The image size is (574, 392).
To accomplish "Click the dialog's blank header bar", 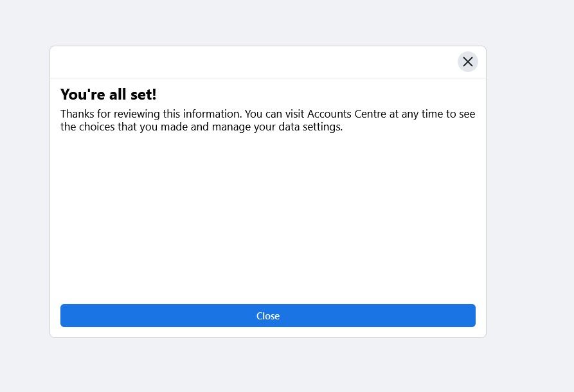I will (x=253, y=62).
